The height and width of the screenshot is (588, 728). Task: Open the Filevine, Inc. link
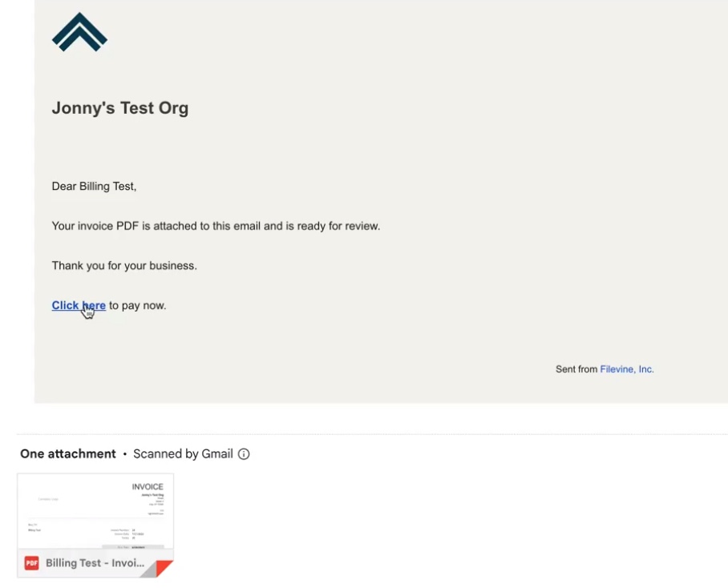pyautogui.click(x=627, y=369)
